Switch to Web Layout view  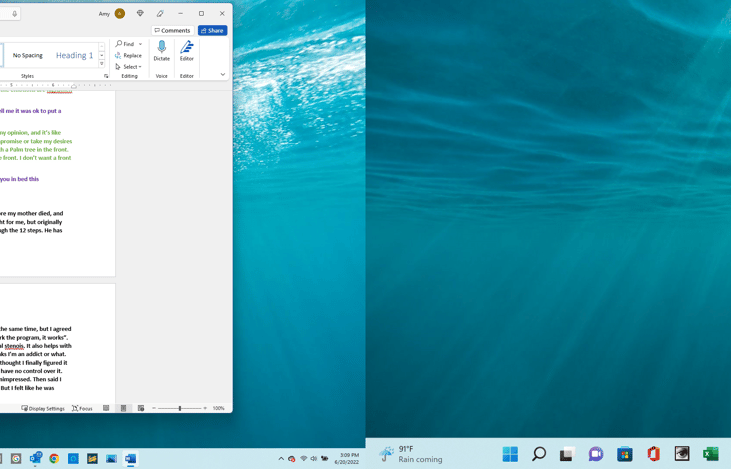[x=141, y=408]
